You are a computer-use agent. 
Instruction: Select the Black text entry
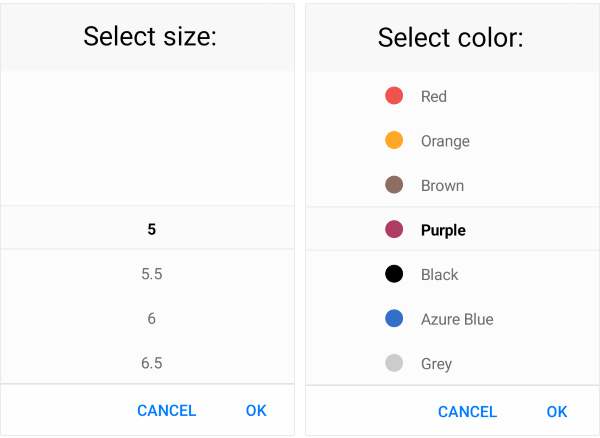pyautogui.click(x=439, y=274)
